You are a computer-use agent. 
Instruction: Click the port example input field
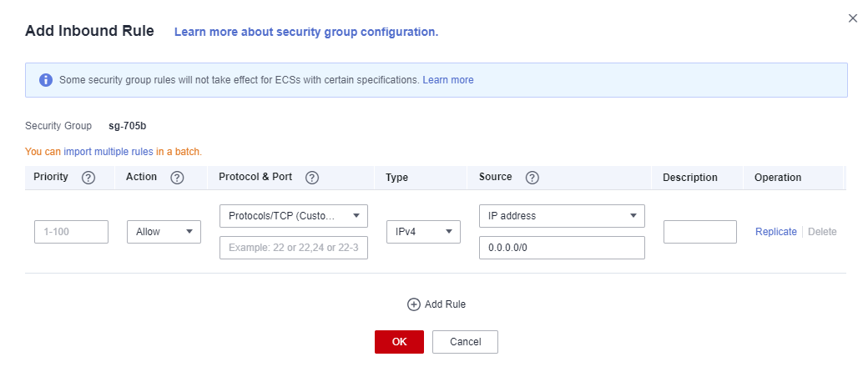pos(294,248)
